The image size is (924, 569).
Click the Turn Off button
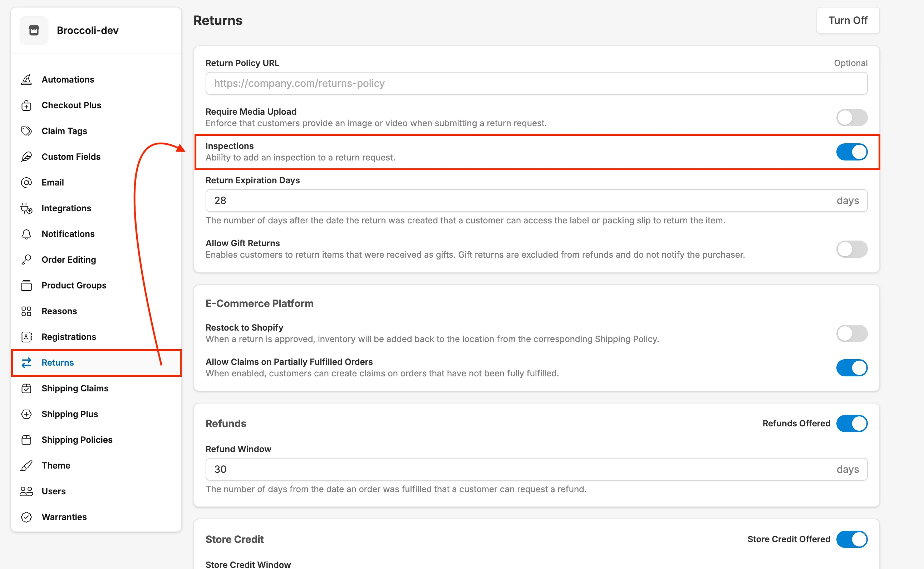coord(847,20)
